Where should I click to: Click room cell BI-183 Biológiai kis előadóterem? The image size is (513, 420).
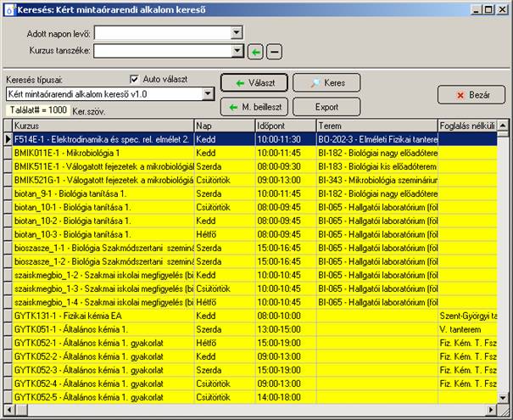(376, 166)
